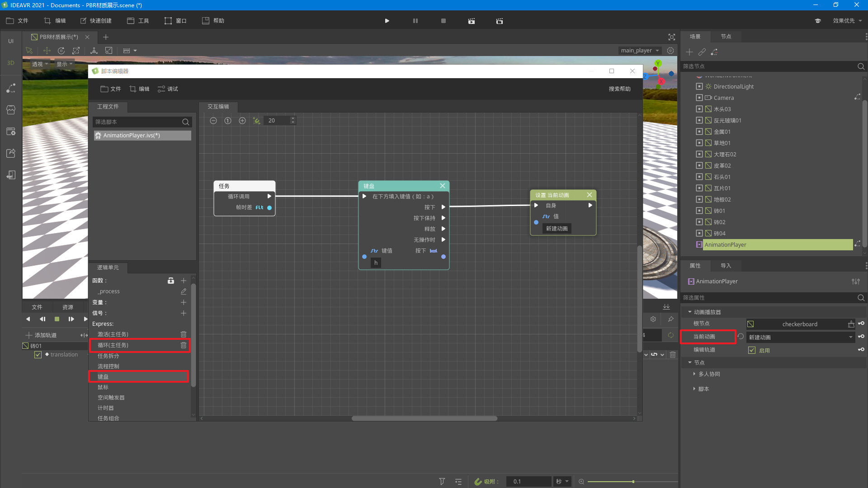Viewport: 868px width, 488px height.
Task: Select the rotate gizmo tool
Action: [x=61, y=51]
